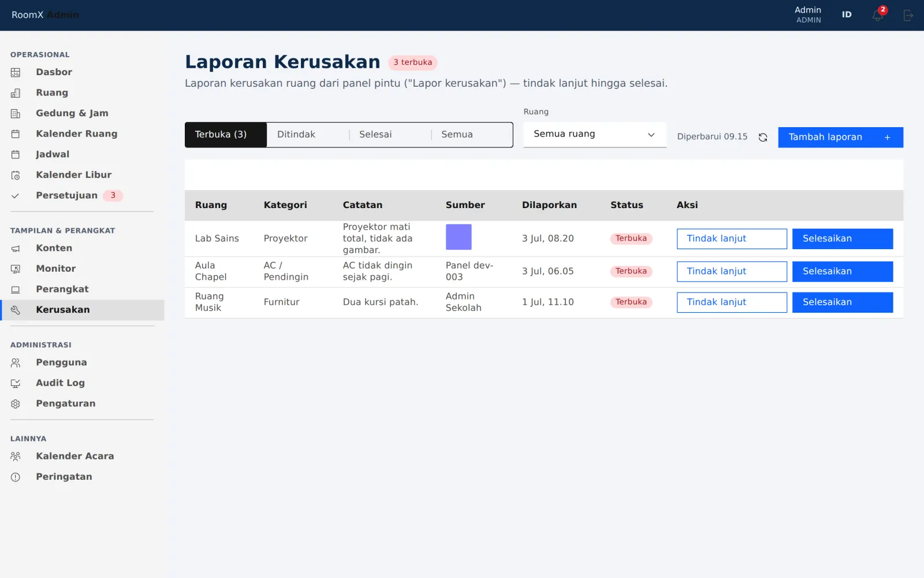Image resolution: width=924 pixels, height=578 pixels.
Task: Click Selesaikan for Ruang Musik
Action: pyautogui.click(x=843, y=302)
